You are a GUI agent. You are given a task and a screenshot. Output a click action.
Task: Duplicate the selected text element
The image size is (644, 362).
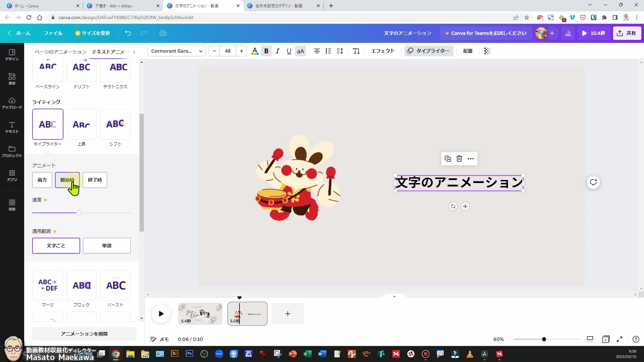pos(448,159)
